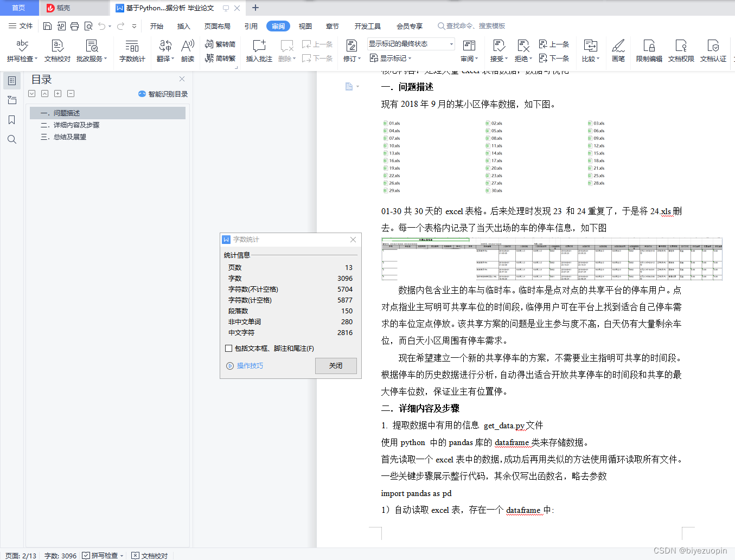735x560 pixels.
Task: Toggle the select-all checkbox in the 目录 panel
Action: point(31,93)
